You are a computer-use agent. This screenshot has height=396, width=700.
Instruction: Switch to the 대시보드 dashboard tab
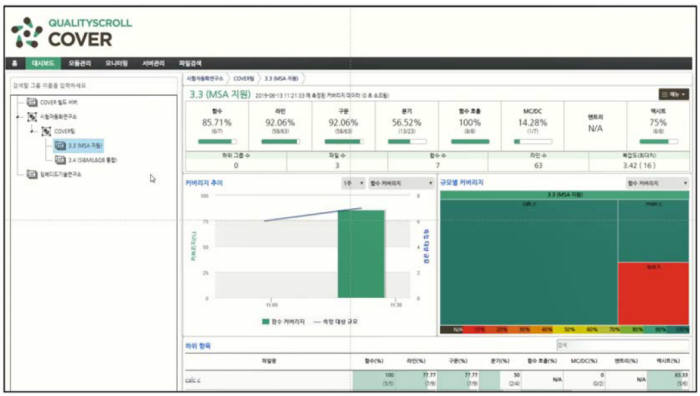(43, 63)
